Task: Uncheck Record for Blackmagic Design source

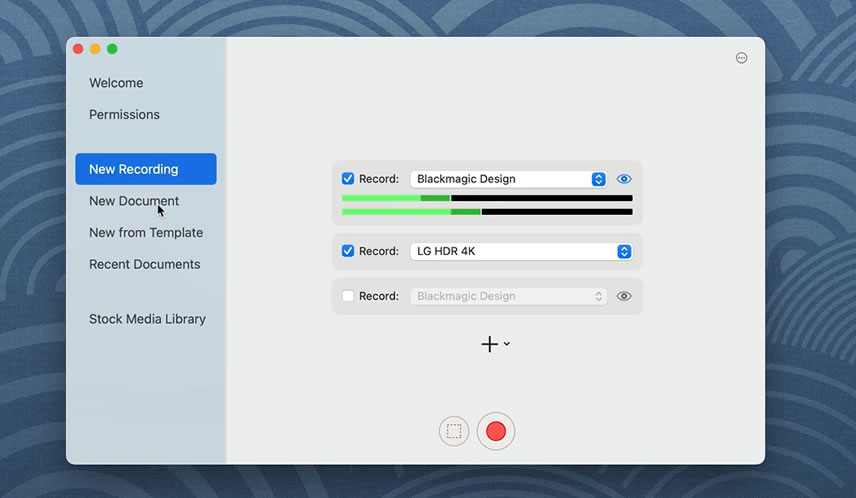Action: 348,179
